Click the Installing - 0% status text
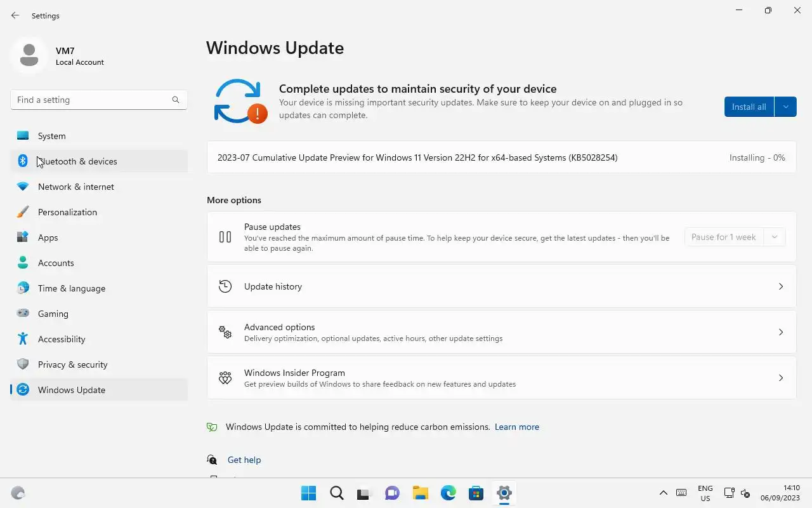 (x=757, y=157)
